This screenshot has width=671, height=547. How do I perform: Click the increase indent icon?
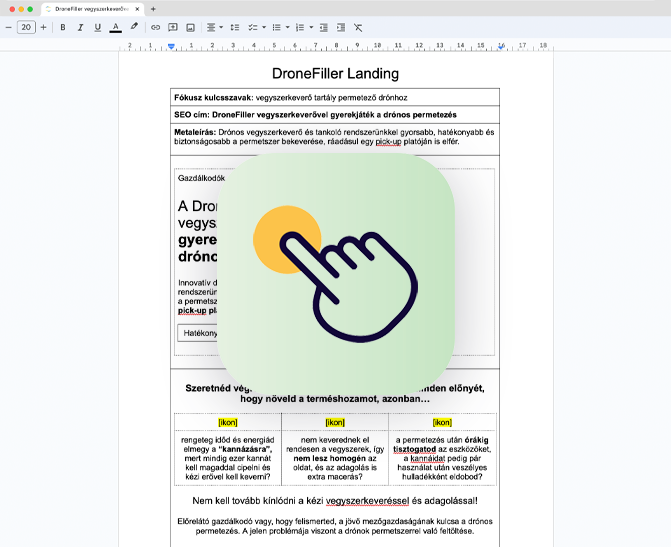click(340, 27)
